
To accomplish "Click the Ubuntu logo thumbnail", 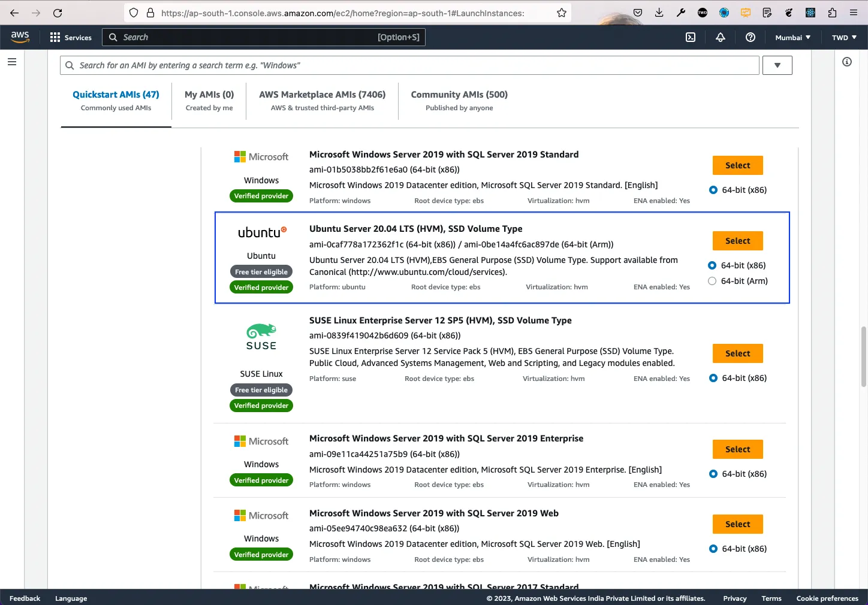I will tap(261, 232).
